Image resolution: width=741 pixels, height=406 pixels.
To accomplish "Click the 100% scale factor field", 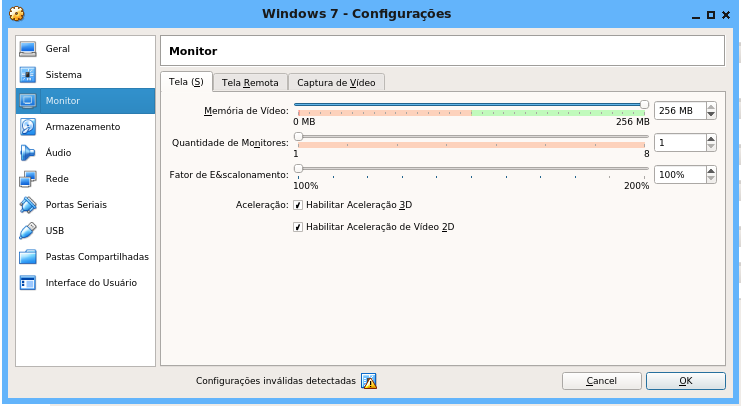I will point(680,174).
